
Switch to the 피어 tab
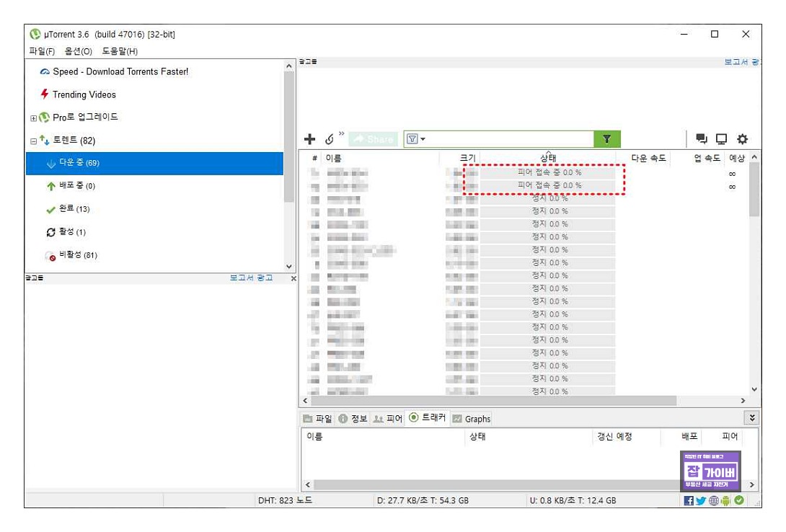click(x=388, y=419)
